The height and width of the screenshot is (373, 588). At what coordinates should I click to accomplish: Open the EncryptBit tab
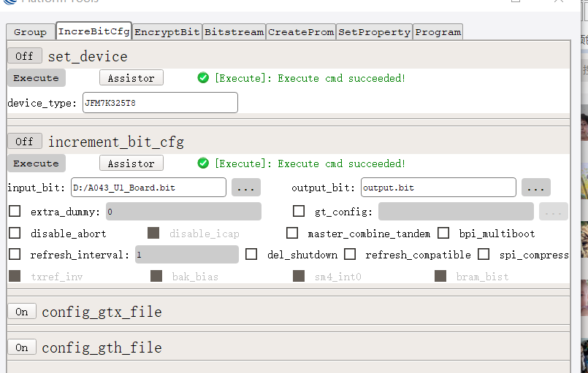point(167,32)
